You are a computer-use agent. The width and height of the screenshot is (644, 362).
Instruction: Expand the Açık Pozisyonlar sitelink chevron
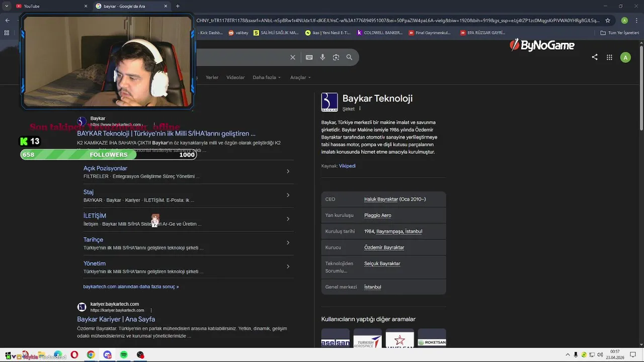[288, 171]
